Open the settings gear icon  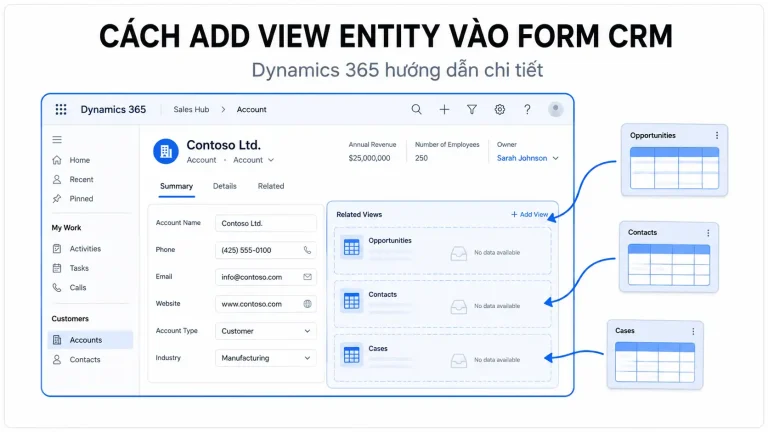[x=500, y=109]
